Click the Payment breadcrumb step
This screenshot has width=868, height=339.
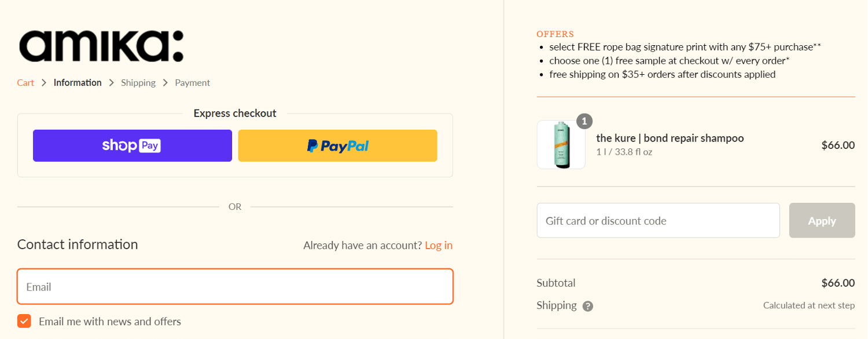[x=192, y=82]
